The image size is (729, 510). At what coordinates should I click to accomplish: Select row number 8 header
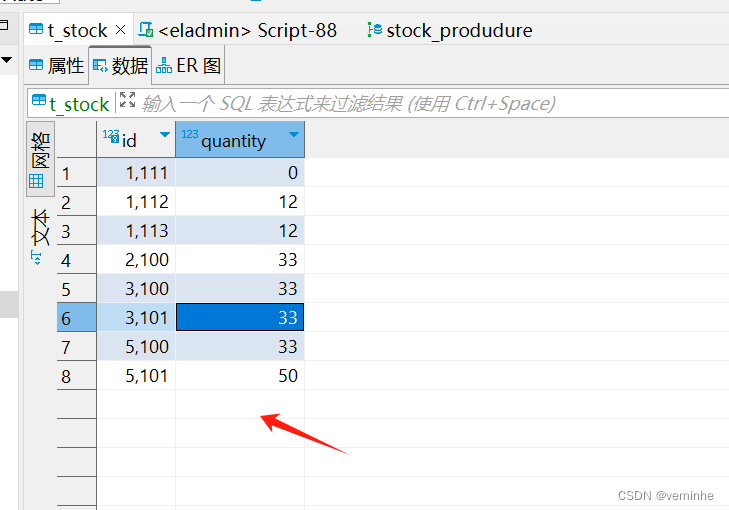[77, 376]
